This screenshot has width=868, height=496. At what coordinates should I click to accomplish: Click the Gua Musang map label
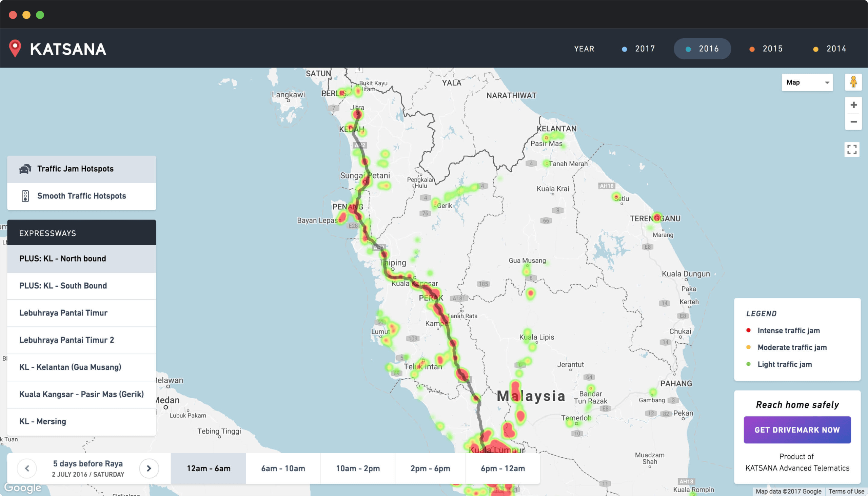pyautogui.click(x=527, y=261)
